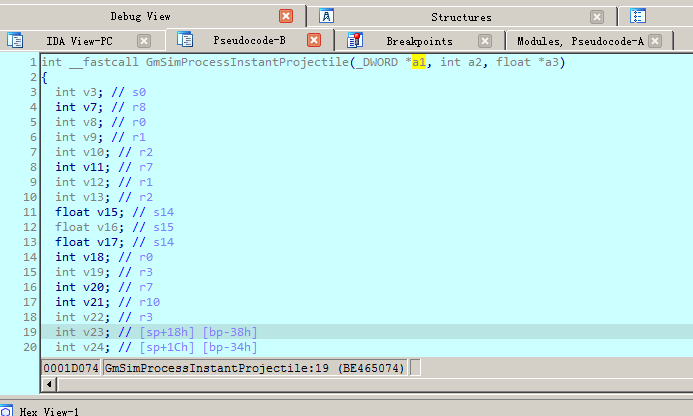This screenshot has height=416, width=693.
Task: Select variable v20 declaration
Action: (x=93, y=287)
